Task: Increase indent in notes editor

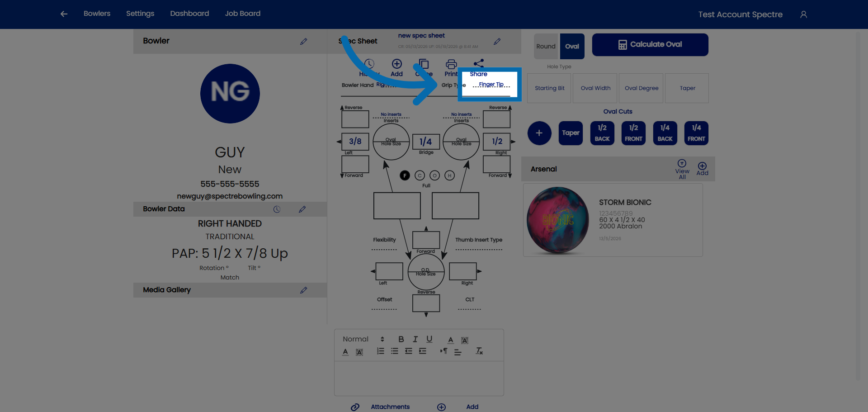Action: [423, 351]
